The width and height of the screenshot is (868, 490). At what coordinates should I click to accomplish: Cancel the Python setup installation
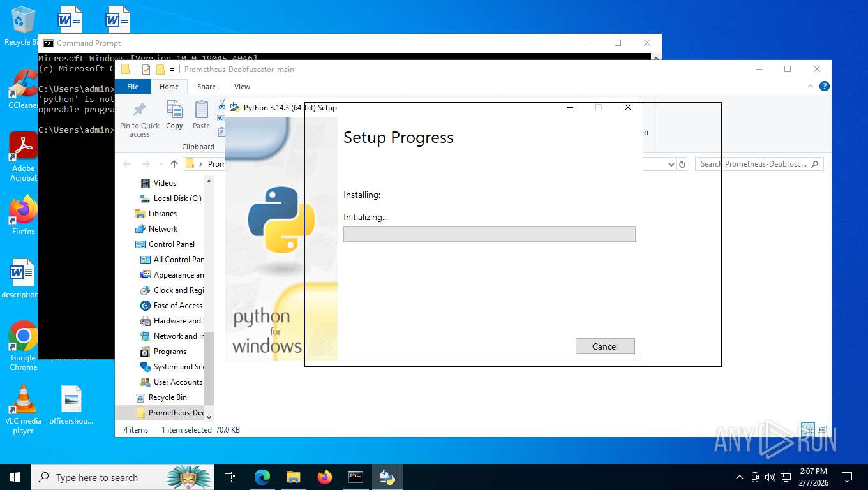[605, 346]
